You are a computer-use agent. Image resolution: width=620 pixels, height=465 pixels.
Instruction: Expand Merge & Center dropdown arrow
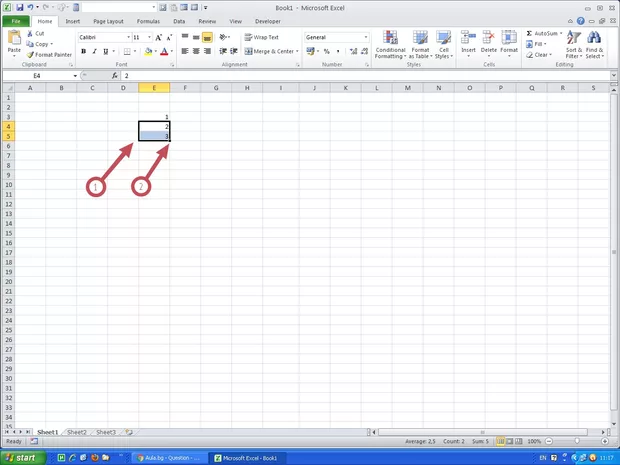coord(297,51)
